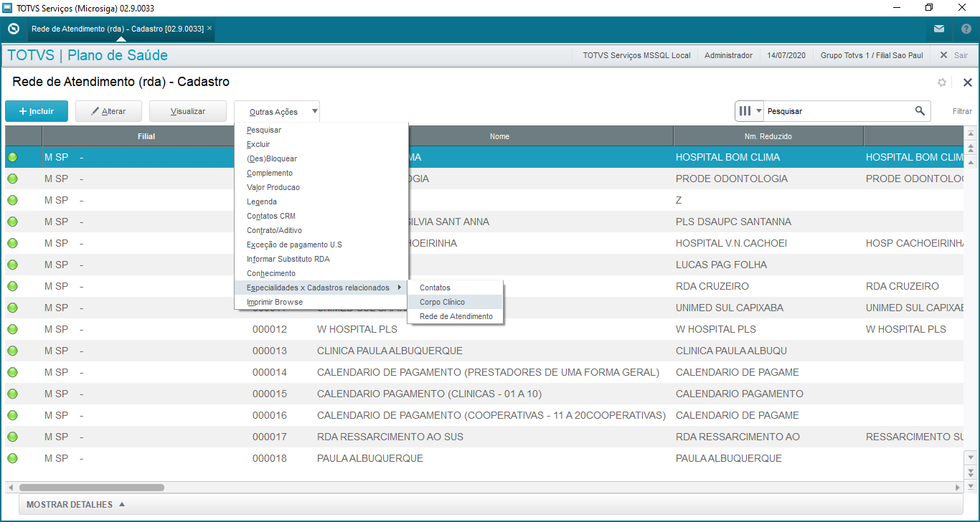Image resolution: width=980 pixels, height=522 pixels.
Task: Open the settings gear beside the page title
Action: 942,82
